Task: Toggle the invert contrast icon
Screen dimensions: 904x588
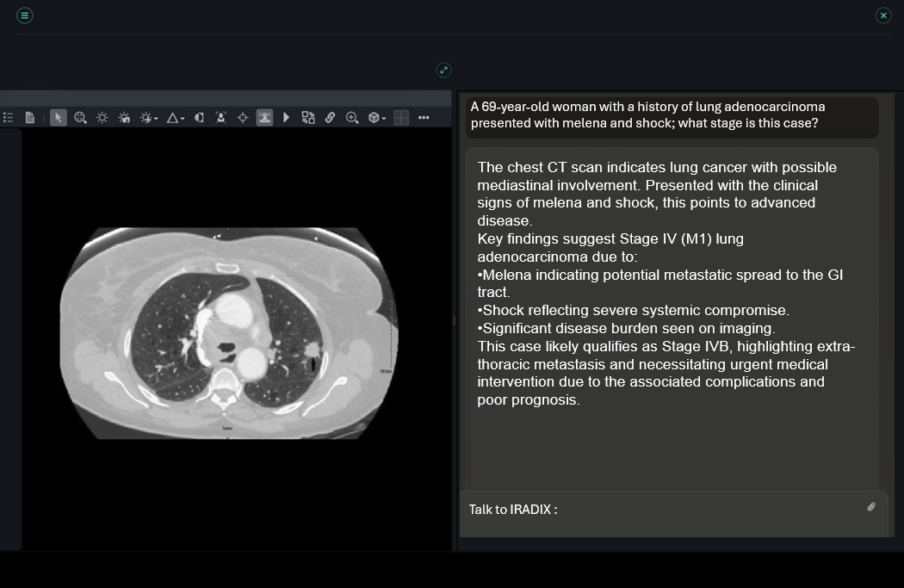Action: click(x=199, y=117)
